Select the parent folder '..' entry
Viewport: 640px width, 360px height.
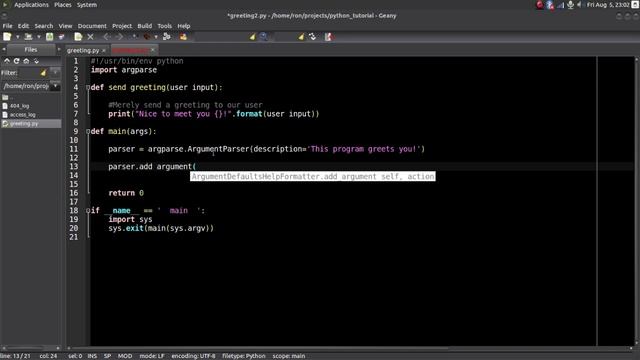tap(8, 97)
